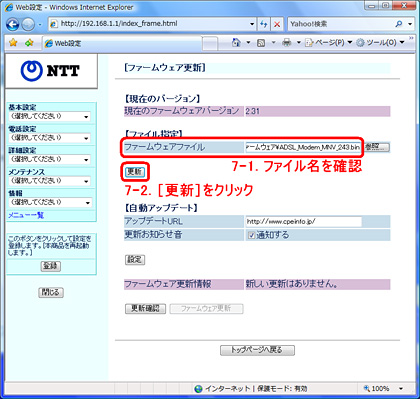Open a new blank tab

[x=210, y=44]
